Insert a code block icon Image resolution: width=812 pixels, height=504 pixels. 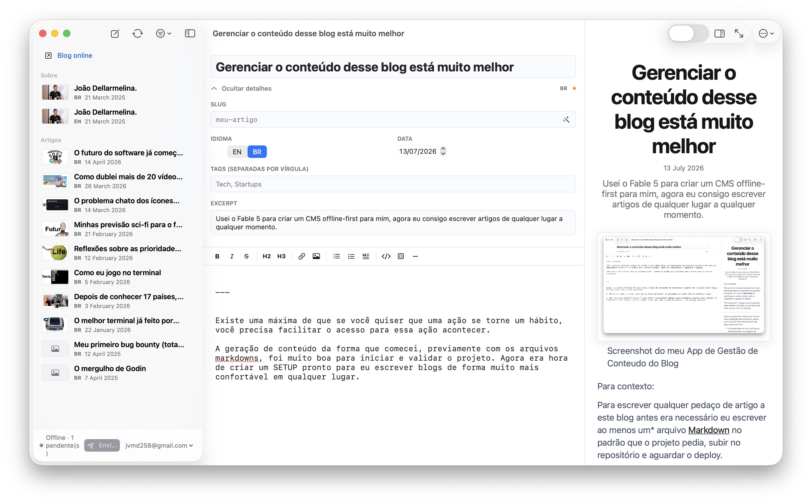pyautogui.click(x=386, y=256)
